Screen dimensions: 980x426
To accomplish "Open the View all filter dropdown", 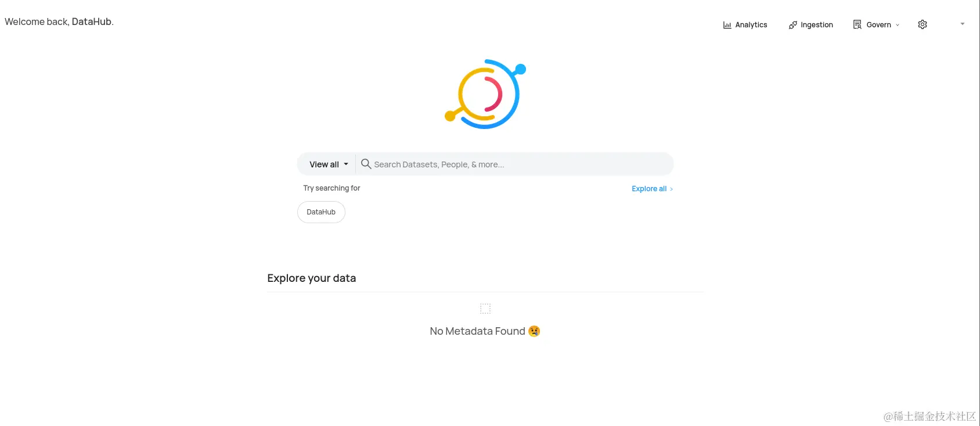I will (329, 164).
